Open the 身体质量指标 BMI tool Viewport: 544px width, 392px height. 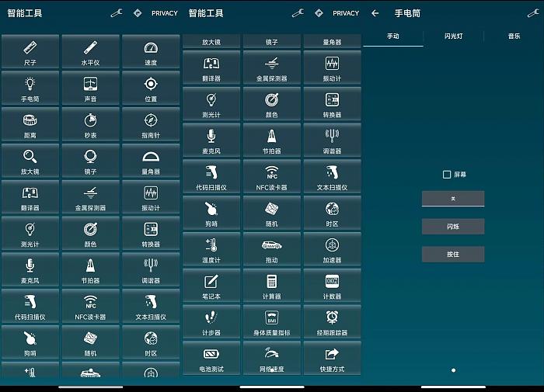point(272,322)
